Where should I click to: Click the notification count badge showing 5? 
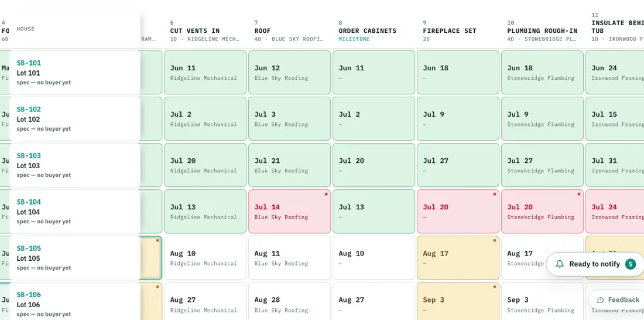pyautogui.click(x=631, y=264)
